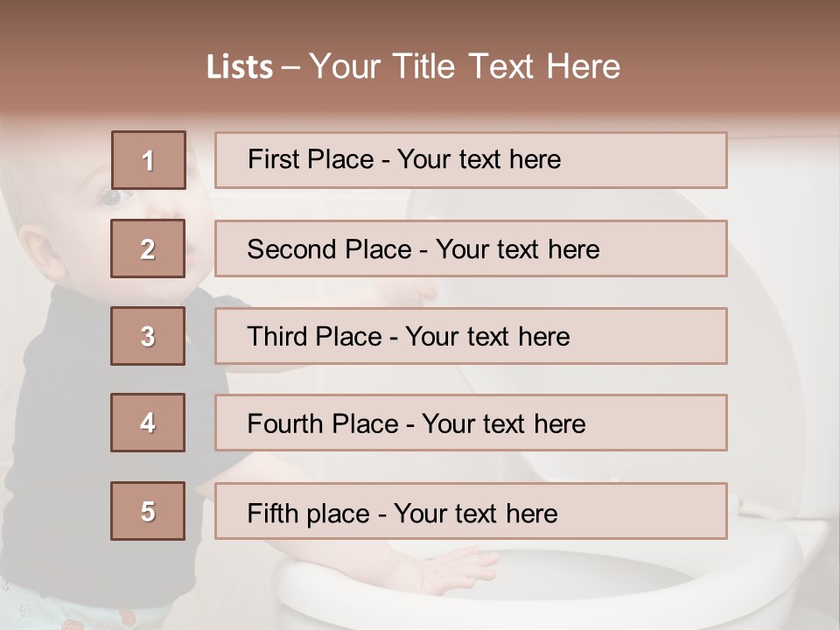Click the 'Second Place' text box

pos(471,249)
